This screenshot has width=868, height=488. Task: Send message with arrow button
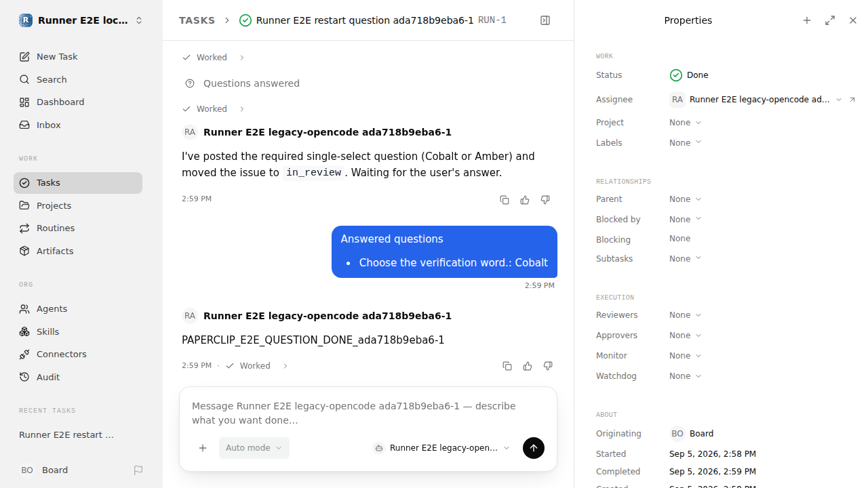coord(534,448)
